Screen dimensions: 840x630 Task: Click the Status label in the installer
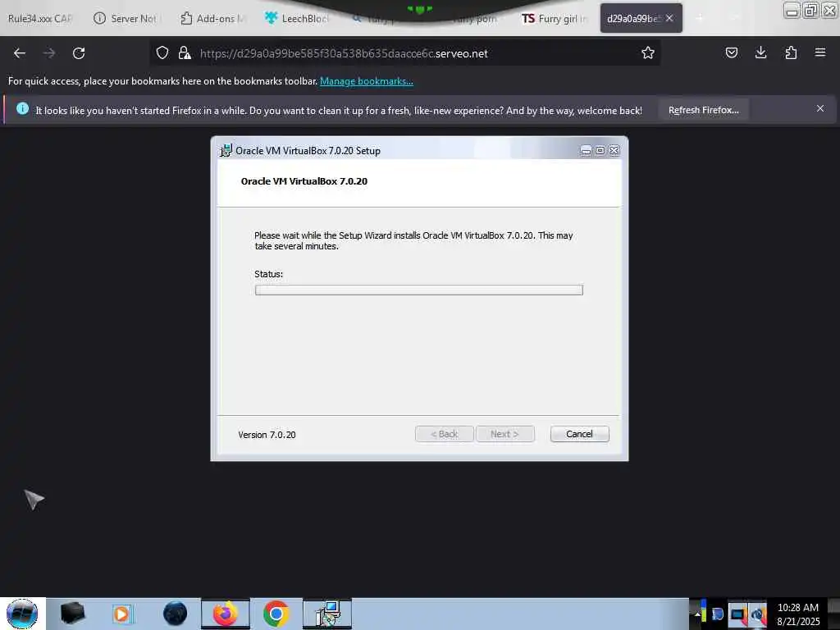point(268,274)
